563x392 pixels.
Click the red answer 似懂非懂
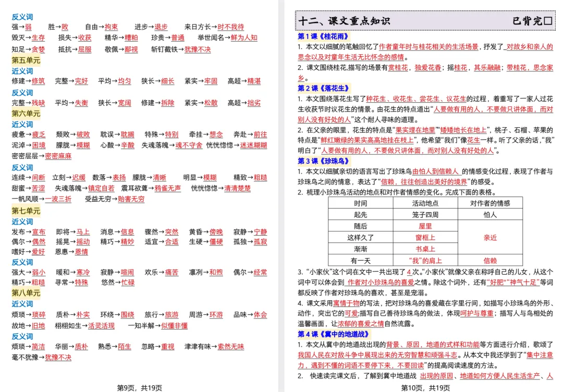175,326
